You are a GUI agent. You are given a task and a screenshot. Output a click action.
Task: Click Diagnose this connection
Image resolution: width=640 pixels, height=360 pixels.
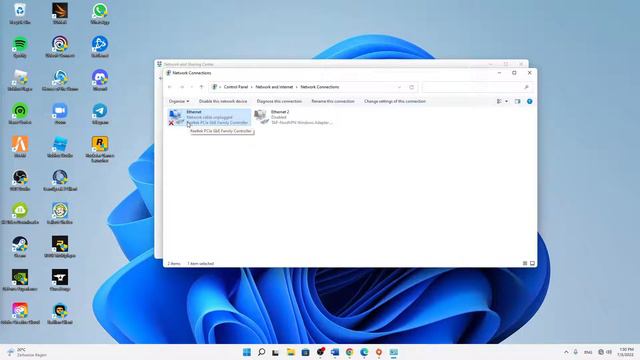pos(279,101)
